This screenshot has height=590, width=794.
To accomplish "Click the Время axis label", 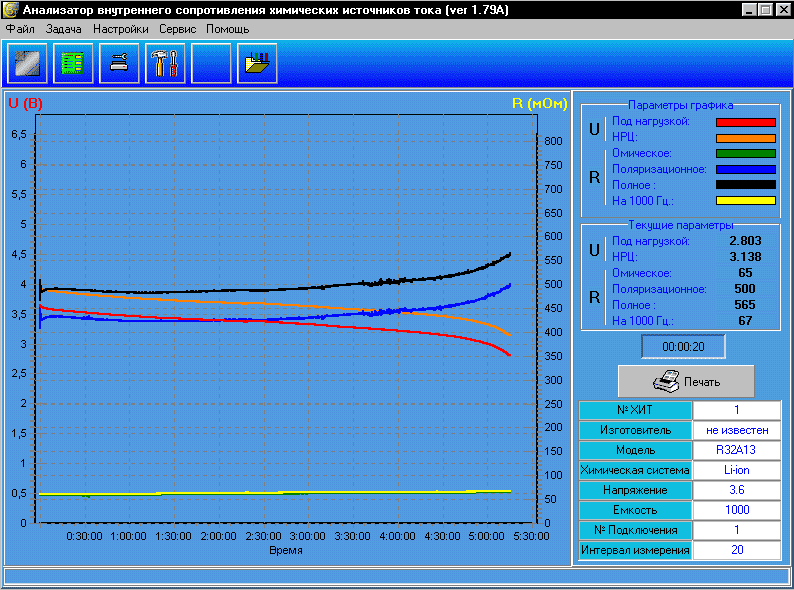I will [286, 550].
